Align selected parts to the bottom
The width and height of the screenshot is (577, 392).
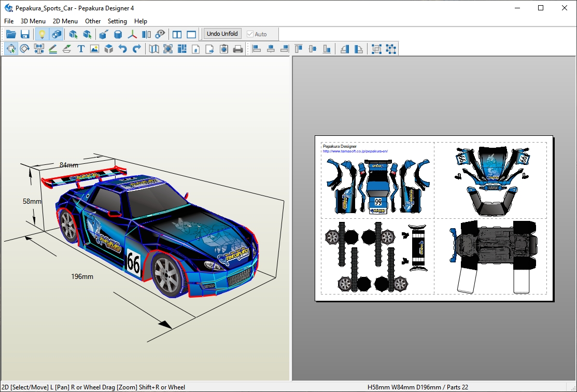point(327,49)
